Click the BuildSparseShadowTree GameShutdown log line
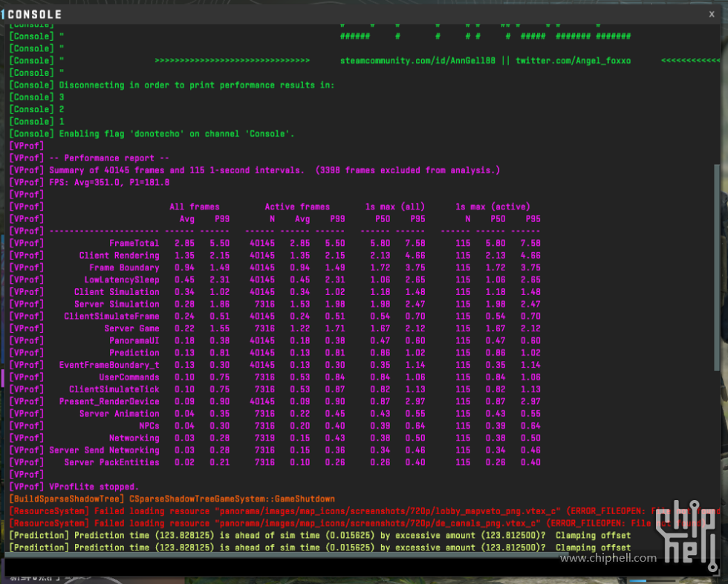This screenshot has height=584, width=728. 171,499
